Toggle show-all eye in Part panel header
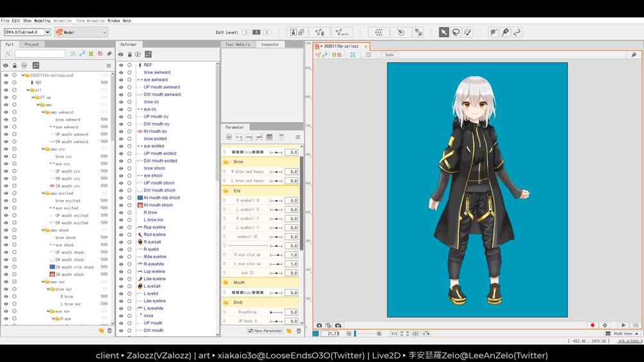The width and height of the screenshot is (644, 362). tap(5, 65)
